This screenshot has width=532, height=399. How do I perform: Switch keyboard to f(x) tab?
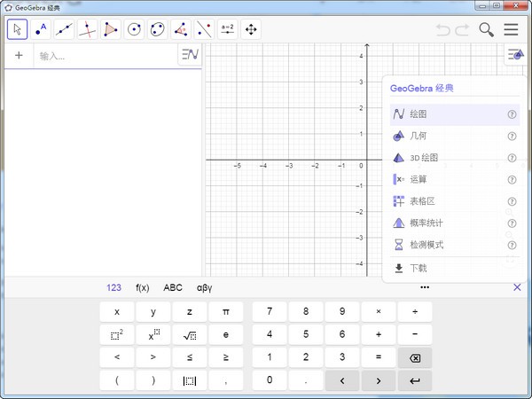tap(142, 287)
